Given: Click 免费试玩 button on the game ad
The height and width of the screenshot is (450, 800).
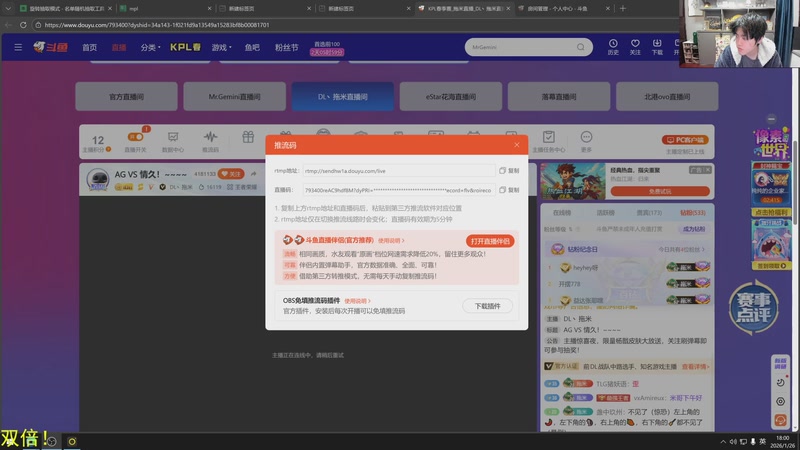Looking at the screenshot, I should coord(660,191).
